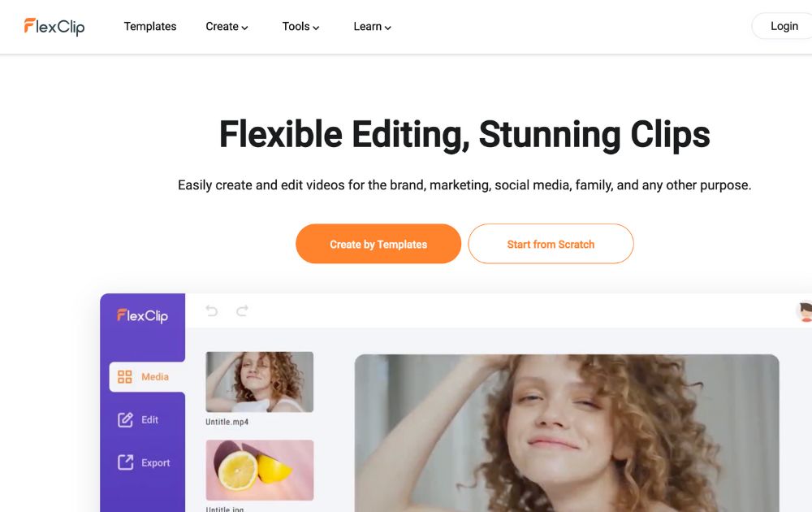This screenshot has width=812, height=512.
Task: Select the Edit pencil icon
Action: [x=125, y=419]
